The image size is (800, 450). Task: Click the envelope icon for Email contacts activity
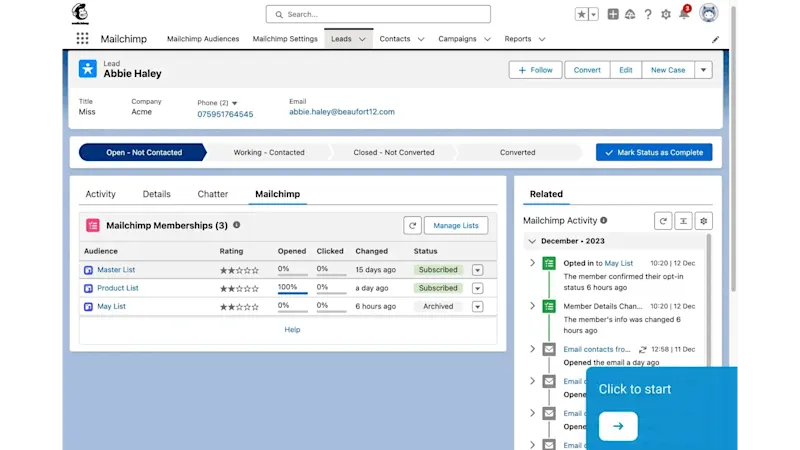pos(549,349)
